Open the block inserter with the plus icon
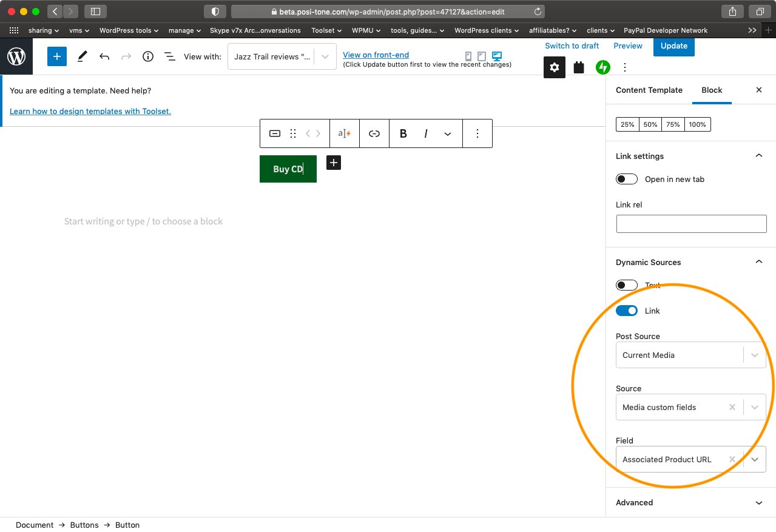The width and height of the screenshot is (776, 532). [x=56, y=56]
